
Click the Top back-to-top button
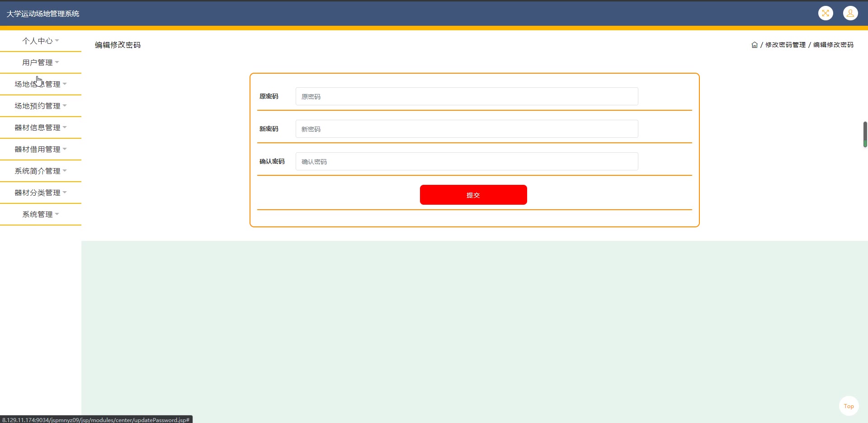[849, 406]
